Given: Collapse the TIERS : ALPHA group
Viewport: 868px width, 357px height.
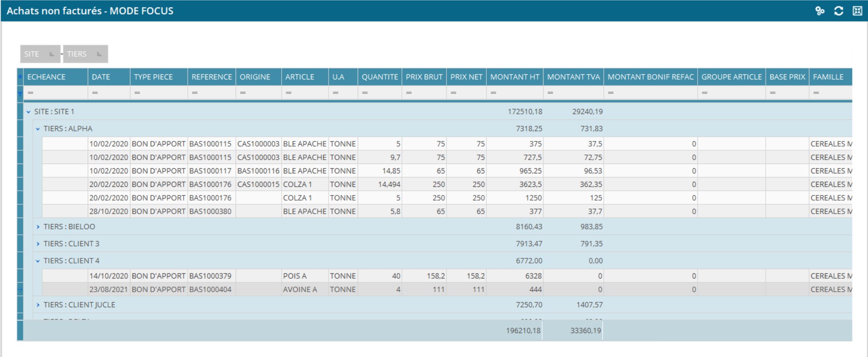Looking at the screenshot, I should tap(38, 129).
